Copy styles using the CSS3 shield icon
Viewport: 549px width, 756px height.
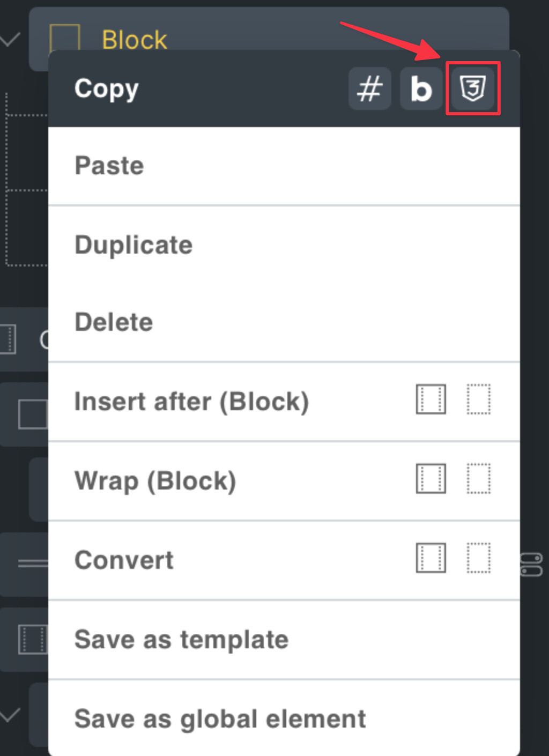tap(472, 88)
